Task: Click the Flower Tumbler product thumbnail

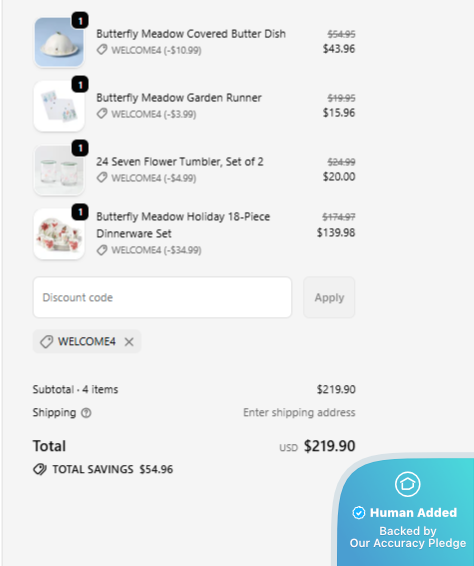Action: (59, 170)
